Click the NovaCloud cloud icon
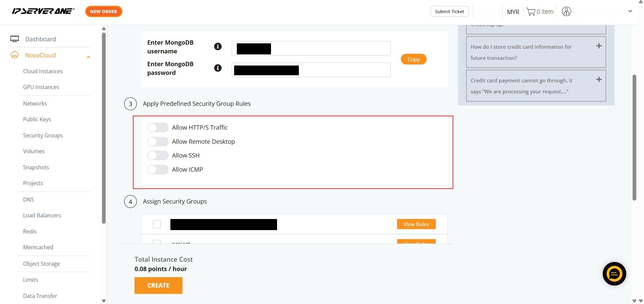This screenshot has width=644, height=304. (x=15, y=55)
